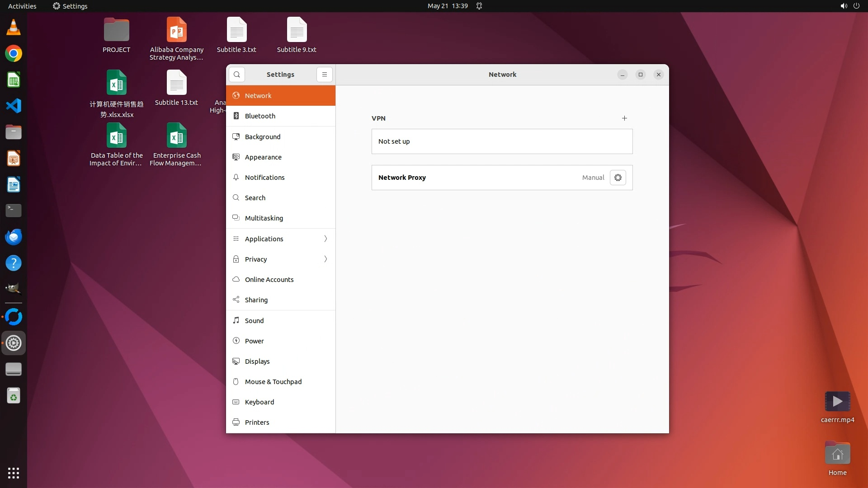Open Mouse & Touchpad settings

pos(273,382)
